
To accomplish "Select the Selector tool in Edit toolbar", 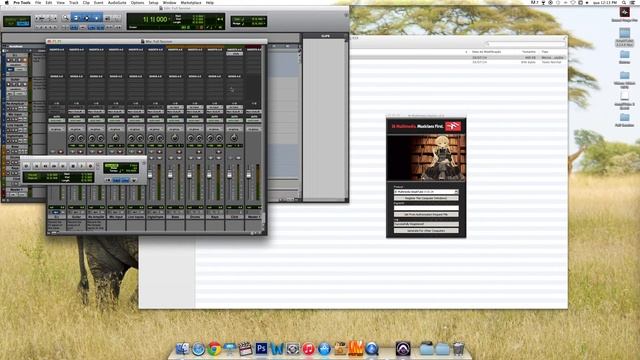I will click(87, 18).
